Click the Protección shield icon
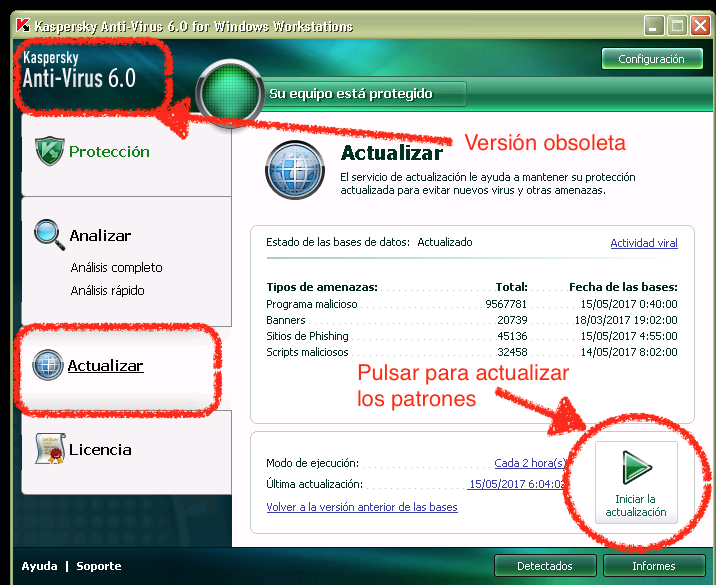Screen dimensions: 716x585 50,151
